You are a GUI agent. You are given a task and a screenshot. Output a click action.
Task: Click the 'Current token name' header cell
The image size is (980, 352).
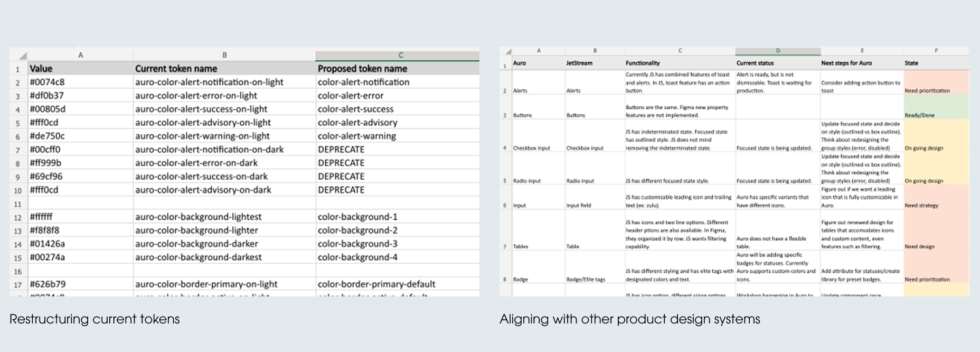click(224, 69)
